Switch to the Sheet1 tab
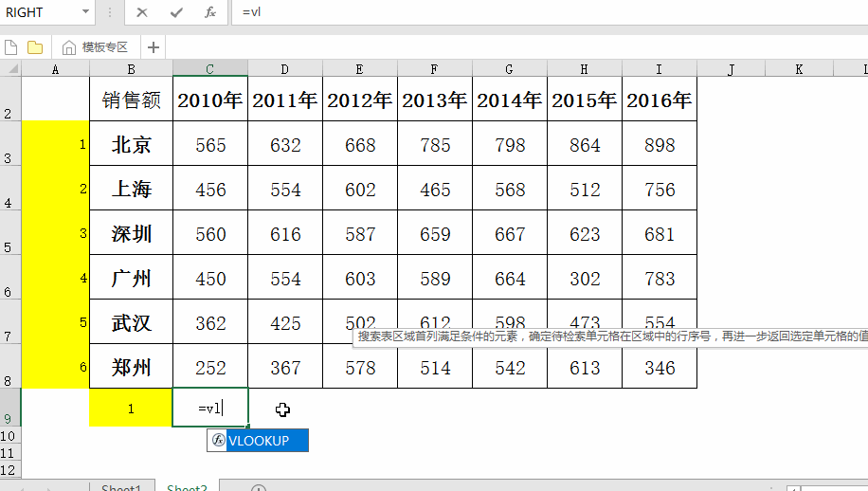868x491 pixels. point(121,488)
